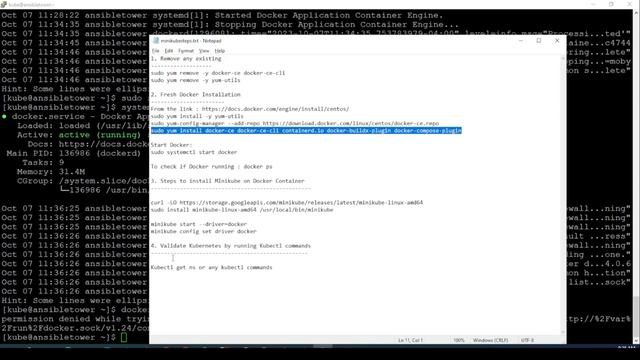Click the line 'minikube config set driver docker'
Screen dimensions: 640x360
[x=203, y=231]
